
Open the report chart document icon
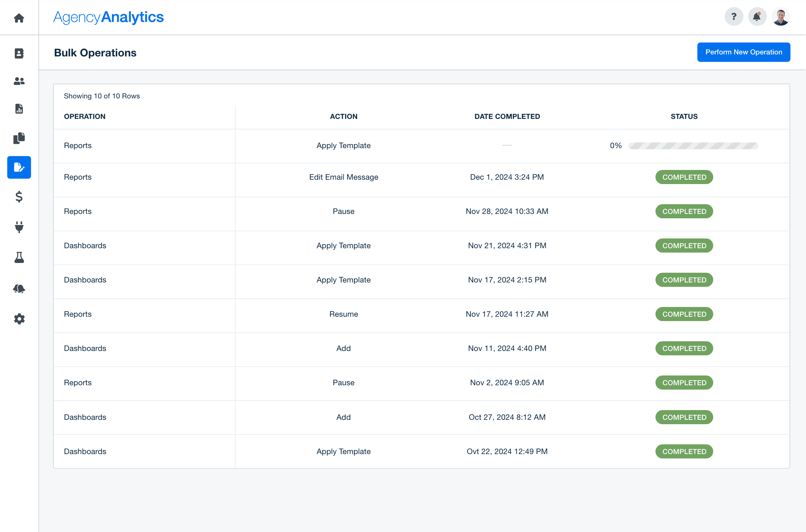click(19, 109)
